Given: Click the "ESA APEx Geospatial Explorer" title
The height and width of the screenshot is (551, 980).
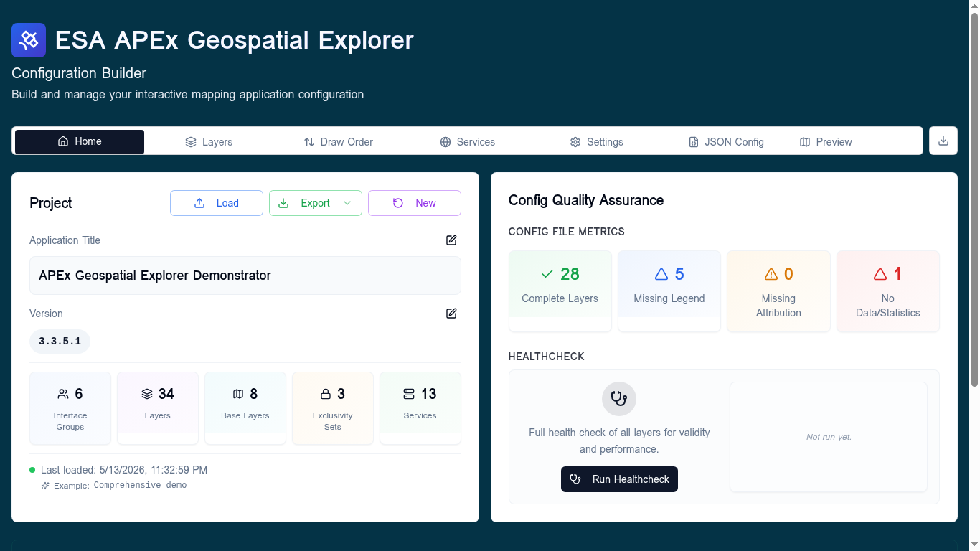Looking at the screenshot, I should (235, 40).
